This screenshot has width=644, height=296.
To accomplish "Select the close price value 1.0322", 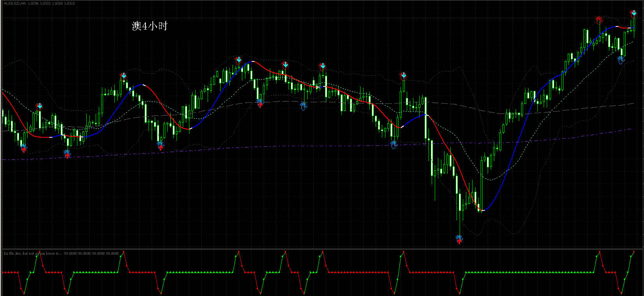I will (x=70, y=4).
